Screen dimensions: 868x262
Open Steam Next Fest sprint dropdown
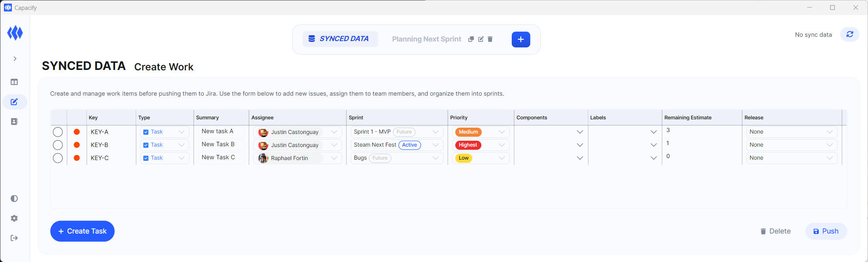tap(397, 145)
